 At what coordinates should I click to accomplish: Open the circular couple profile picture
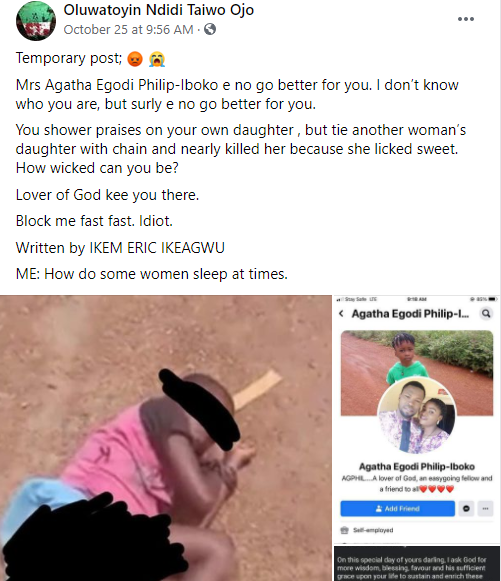click(417, 416)
